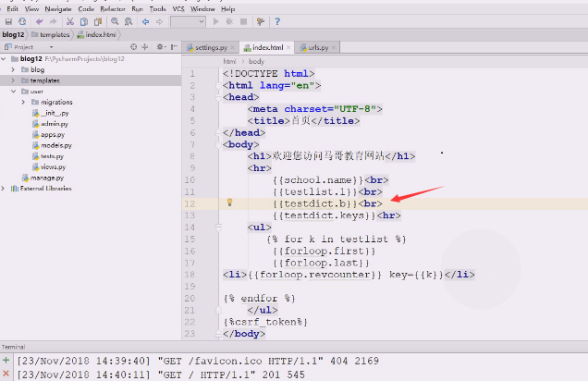Open the Help menu
Viewport: 588px width, 381px height.
227,8
